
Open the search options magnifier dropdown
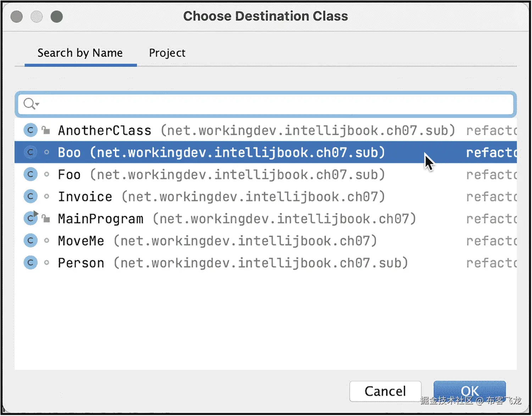tap(31, 104)
